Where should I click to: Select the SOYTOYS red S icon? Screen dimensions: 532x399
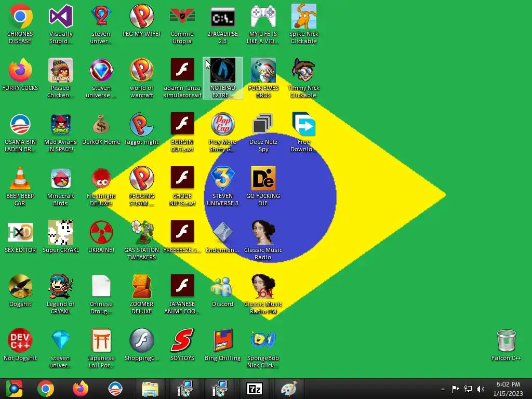[182, 344]
